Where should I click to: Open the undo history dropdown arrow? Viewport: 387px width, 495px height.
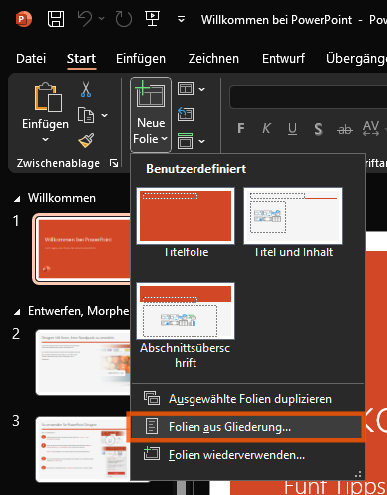(x=102, y=19)
